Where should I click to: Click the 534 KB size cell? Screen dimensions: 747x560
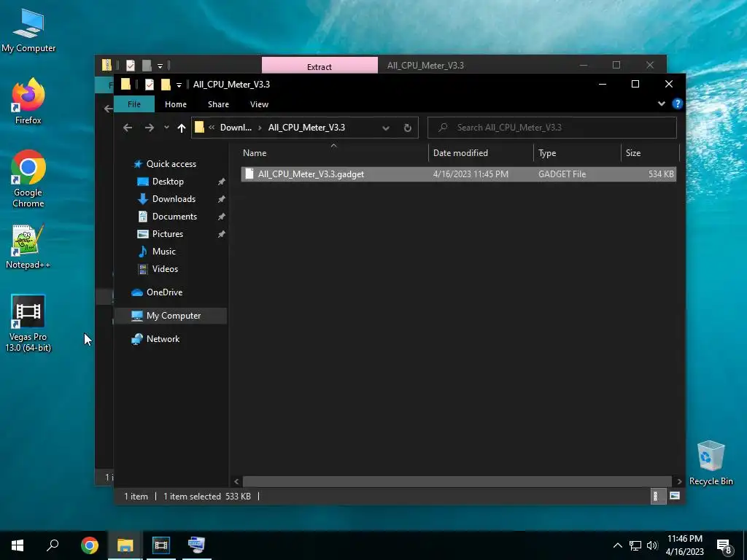(x=661, y=174)
